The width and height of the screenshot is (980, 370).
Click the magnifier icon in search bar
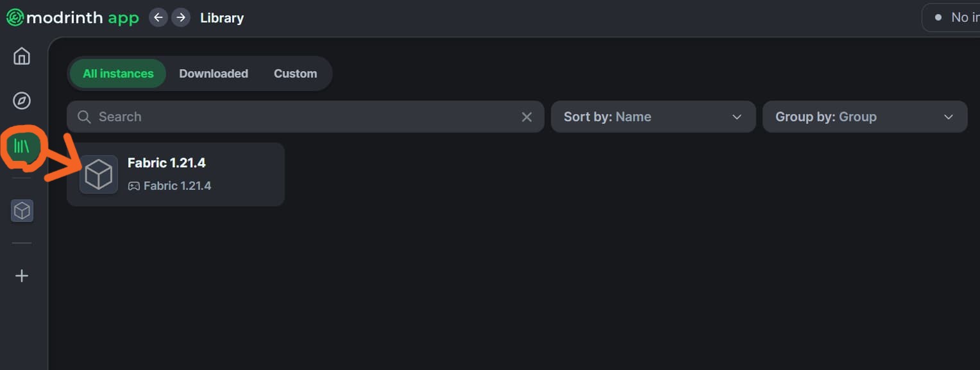click(84, 117)
